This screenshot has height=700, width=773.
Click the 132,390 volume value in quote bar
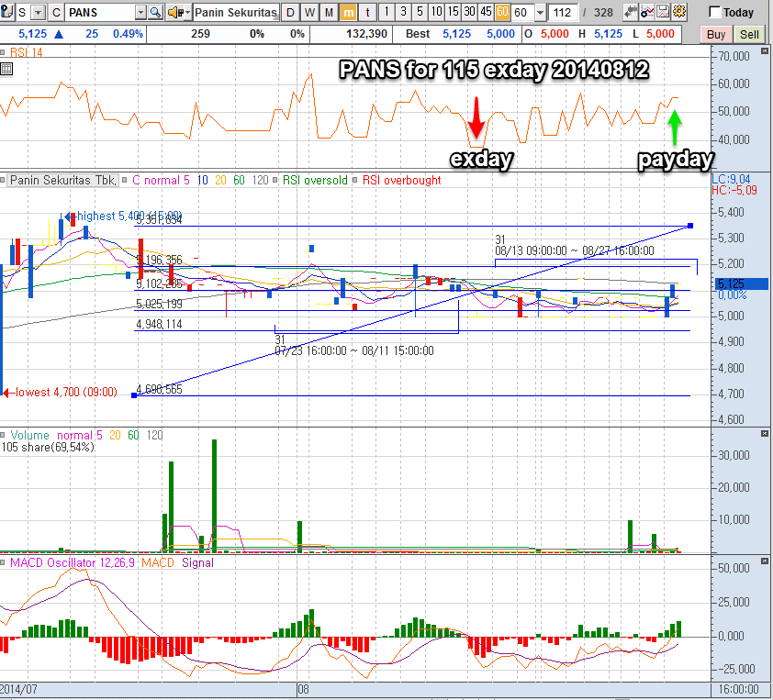[x=367, y=34]
